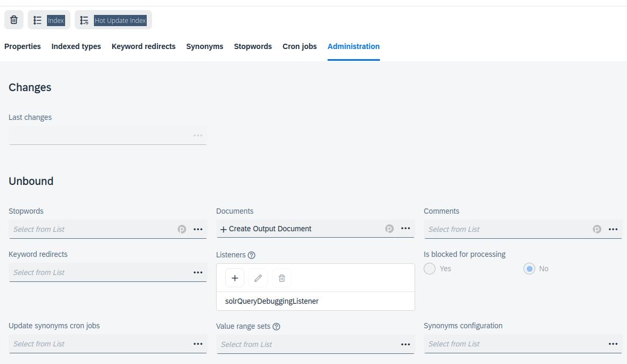Open help icon next to Listeners label
Screen dimensions: 627x364
252,255
